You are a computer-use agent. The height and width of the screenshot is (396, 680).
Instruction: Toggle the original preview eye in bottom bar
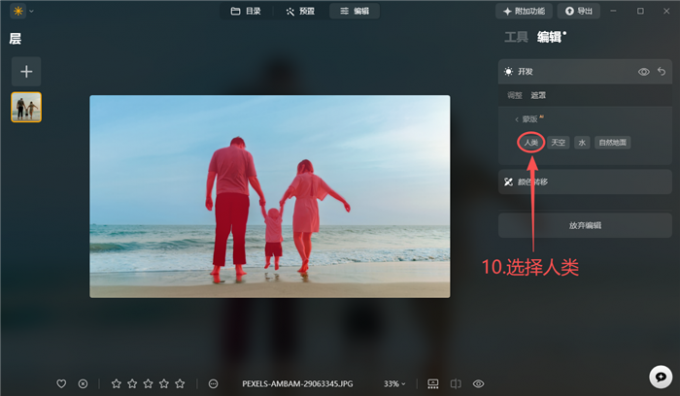[478, 383]
